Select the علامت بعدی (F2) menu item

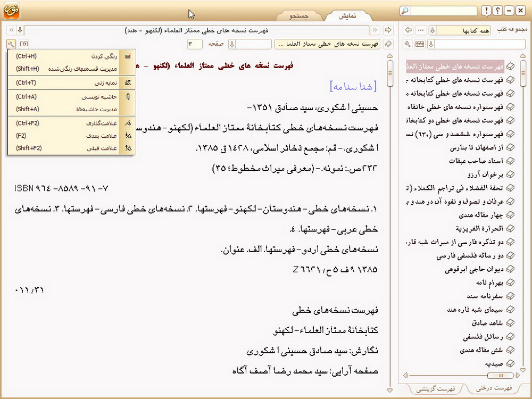(x=72, y=136)
